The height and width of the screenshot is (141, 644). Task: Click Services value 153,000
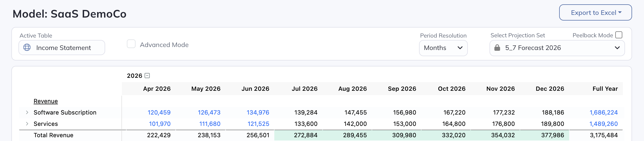click(x=404, y=124)
